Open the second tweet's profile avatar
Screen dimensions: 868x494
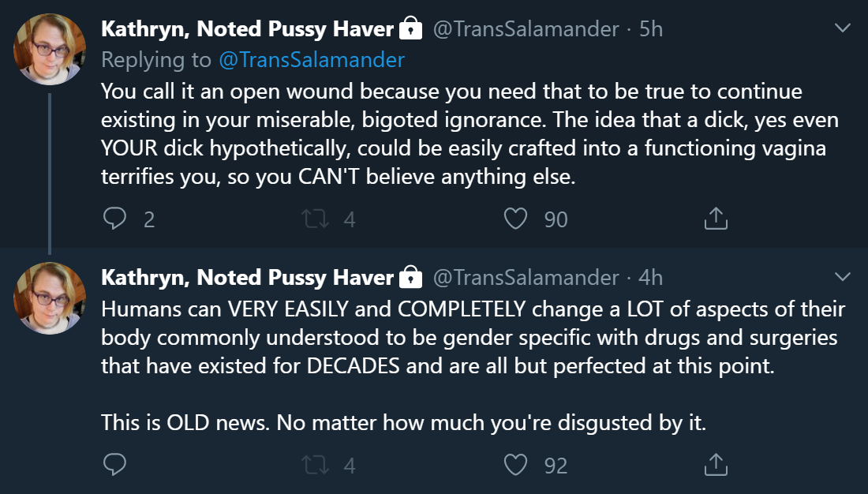(x=50, y=298)
